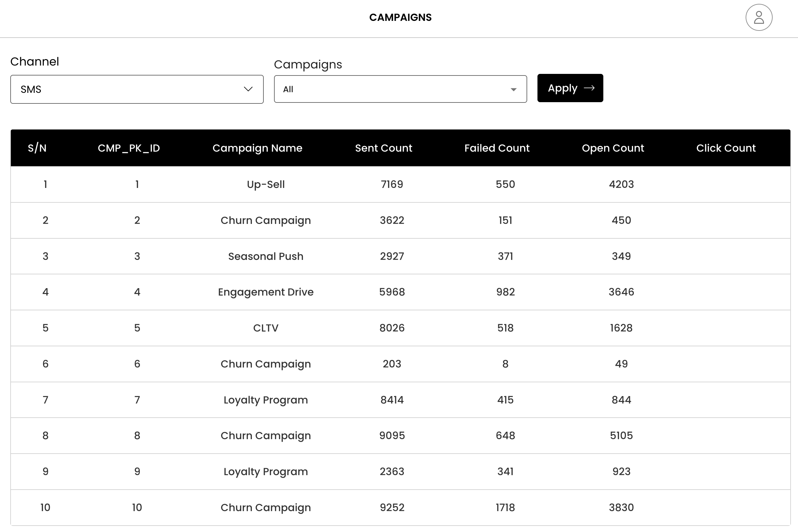The width and height of the screenshot is (798, 532).
Task: Expand the Campaigns All dropdown arrow
Action: 513,90
